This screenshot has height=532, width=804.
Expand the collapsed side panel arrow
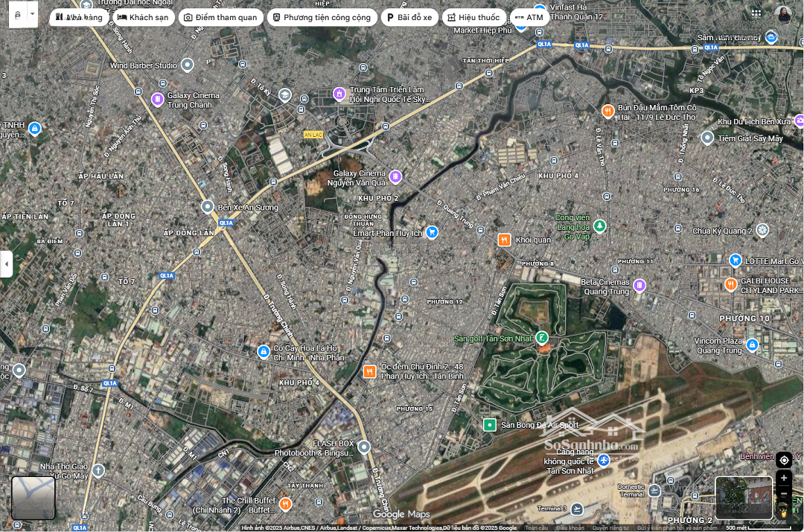point(6,263)
